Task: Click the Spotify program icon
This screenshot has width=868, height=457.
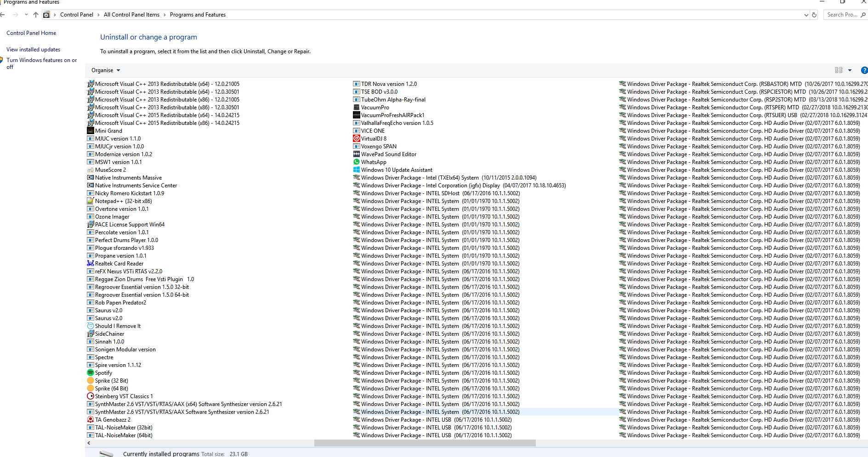Action: click(x=91, y=372)
